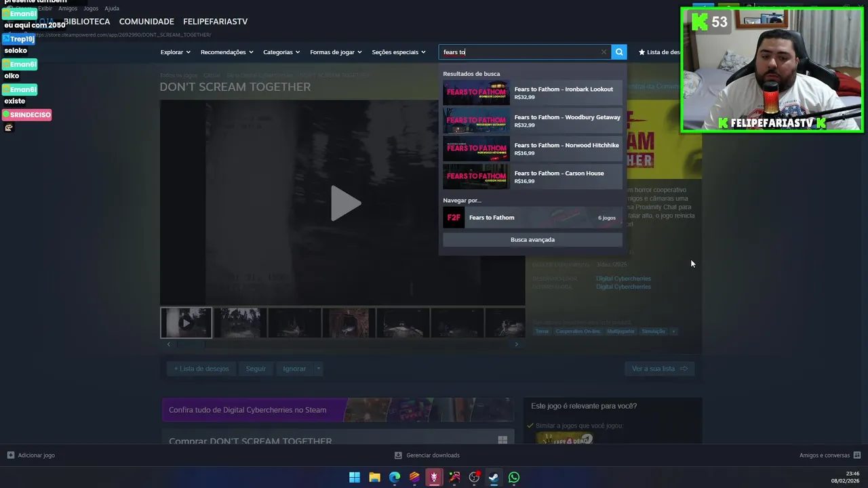Select the fourth screenshot thumbnail
Image resolution: width=868 pixels, height=488 pixels.
[349, 323]
